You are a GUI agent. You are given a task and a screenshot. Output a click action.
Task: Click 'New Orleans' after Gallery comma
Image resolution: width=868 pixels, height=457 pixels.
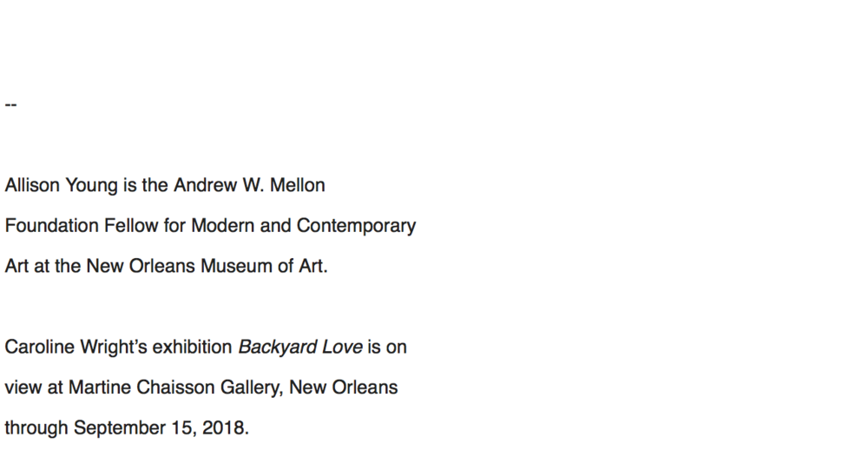[x=343, y=387]
